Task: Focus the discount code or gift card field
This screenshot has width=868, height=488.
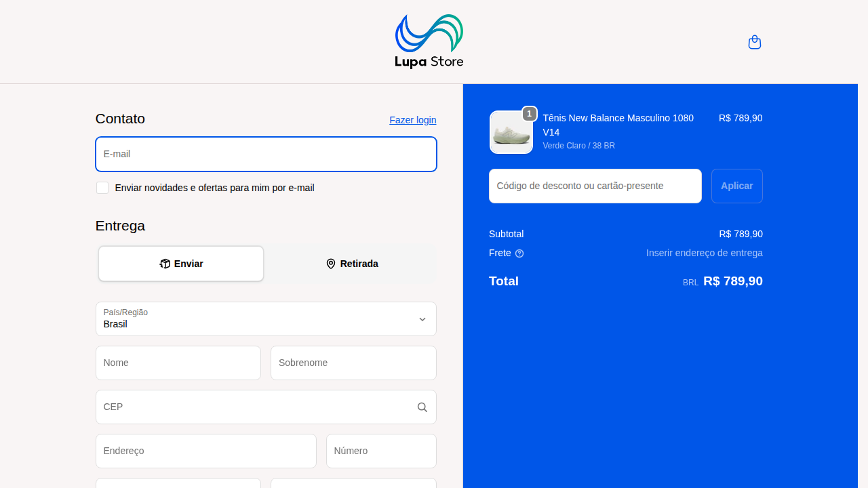Action: [595, 186]
